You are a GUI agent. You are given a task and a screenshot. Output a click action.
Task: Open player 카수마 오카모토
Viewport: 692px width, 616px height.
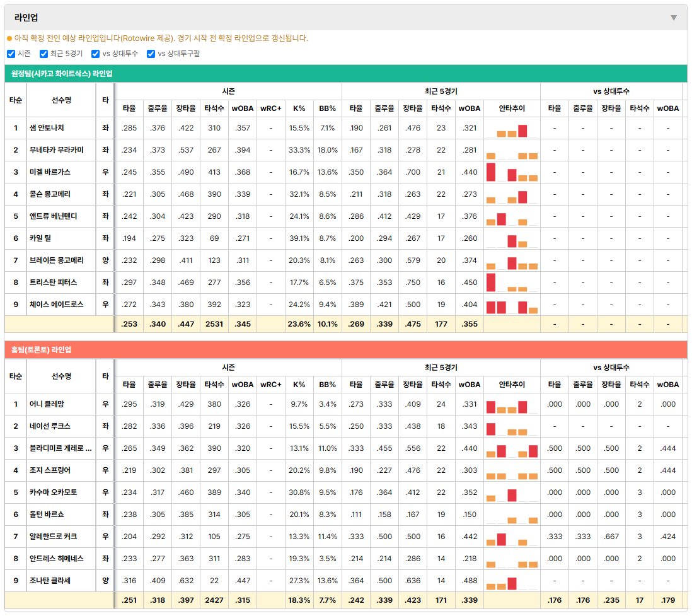coord(53,492)
